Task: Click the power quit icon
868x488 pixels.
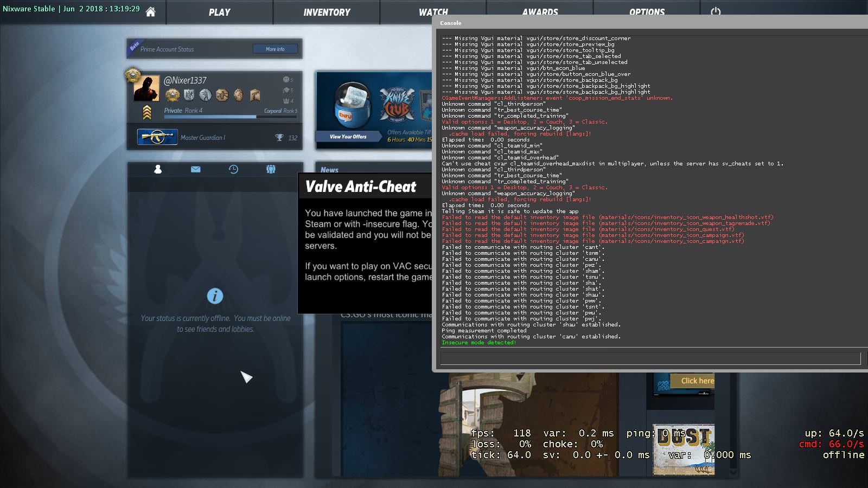Action: [716, 11]
